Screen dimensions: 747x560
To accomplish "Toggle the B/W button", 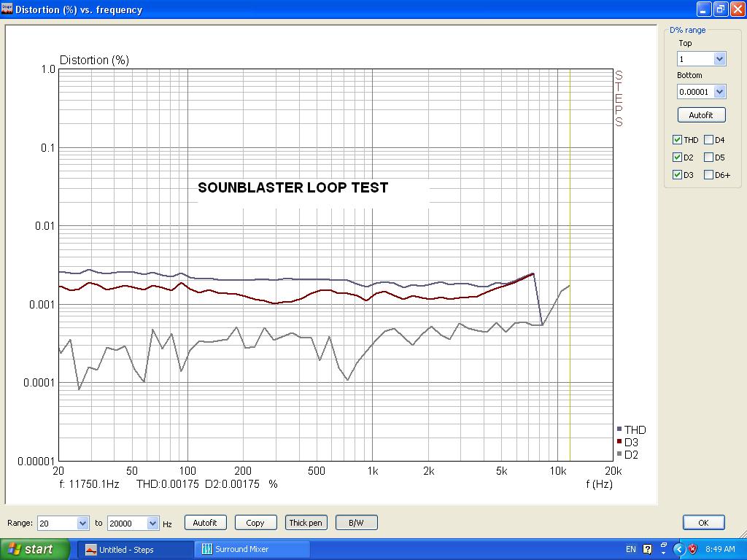I will (356, 522).
